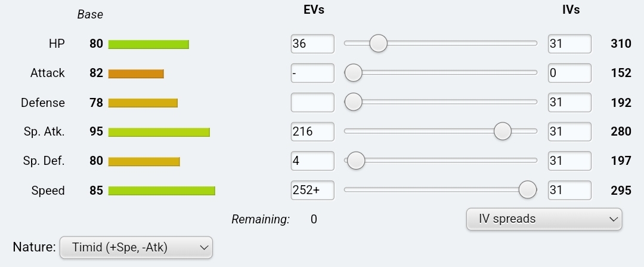Open the Nature dropdown showing Timid
This screenshot has width=644, height=267.
(x=136, y=247)
